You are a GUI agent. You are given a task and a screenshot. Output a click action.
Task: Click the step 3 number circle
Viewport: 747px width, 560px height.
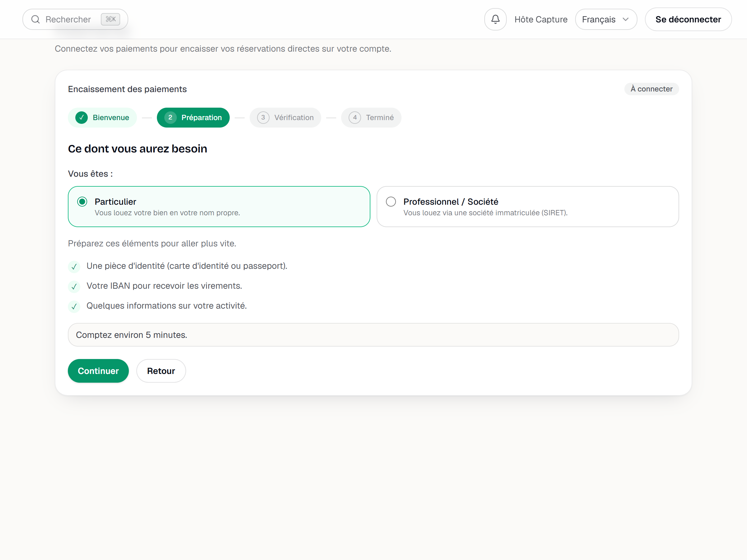tap(263, 118)
